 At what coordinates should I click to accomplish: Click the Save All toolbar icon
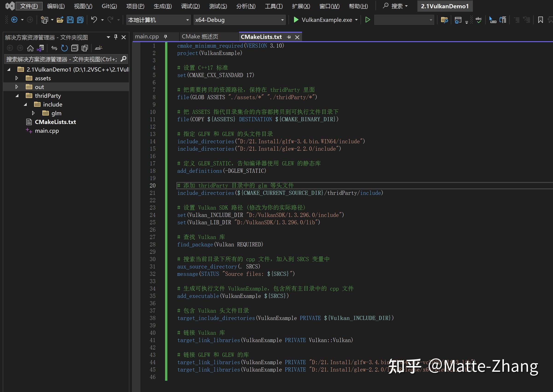pyautogui.click(x=80, y=20)
